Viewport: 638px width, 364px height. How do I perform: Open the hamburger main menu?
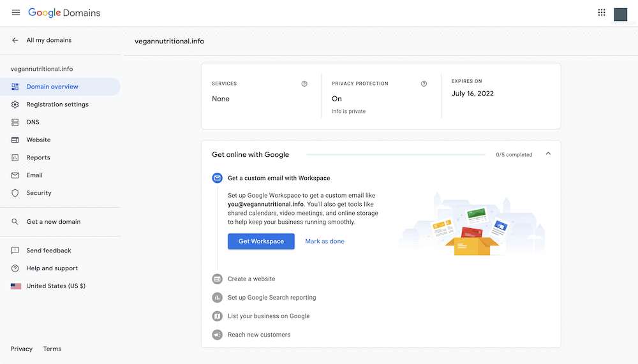click(x=16, y=13)
